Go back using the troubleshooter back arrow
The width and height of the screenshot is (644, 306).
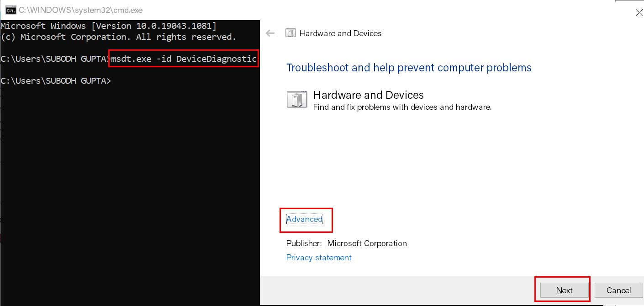(270, 33)
